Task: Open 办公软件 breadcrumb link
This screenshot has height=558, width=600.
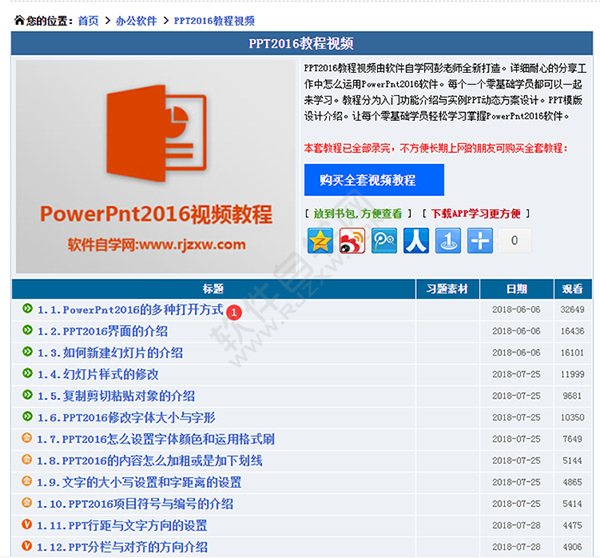Action: point(136,21)
